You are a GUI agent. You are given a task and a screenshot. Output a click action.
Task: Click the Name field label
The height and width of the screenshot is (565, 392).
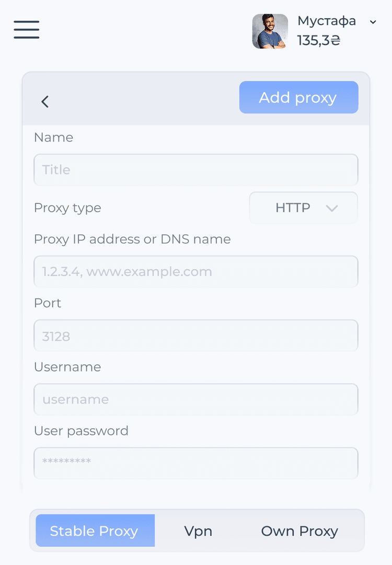[53, 137]
